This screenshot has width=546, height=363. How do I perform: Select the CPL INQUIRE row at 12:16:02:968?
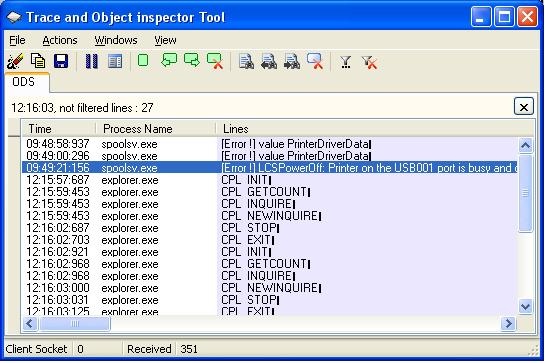(x=270, y=276)
